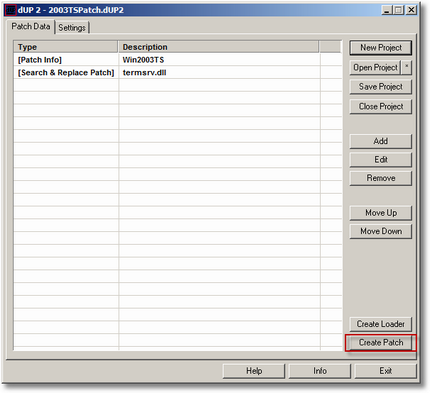This screenshot has width=430, height=393.
Task: Open the Settings tab
Action: [72, 28]
